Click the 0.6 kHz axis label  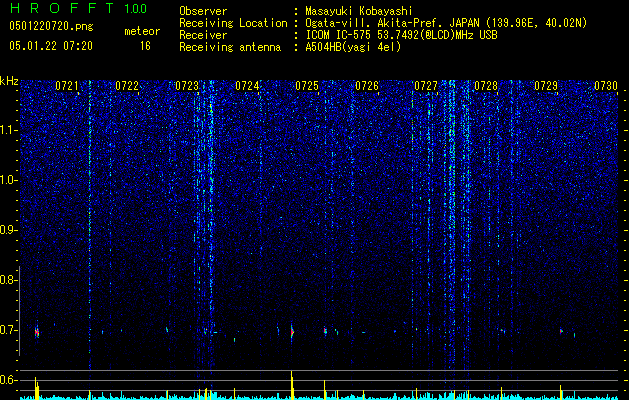tap(7, 380)
